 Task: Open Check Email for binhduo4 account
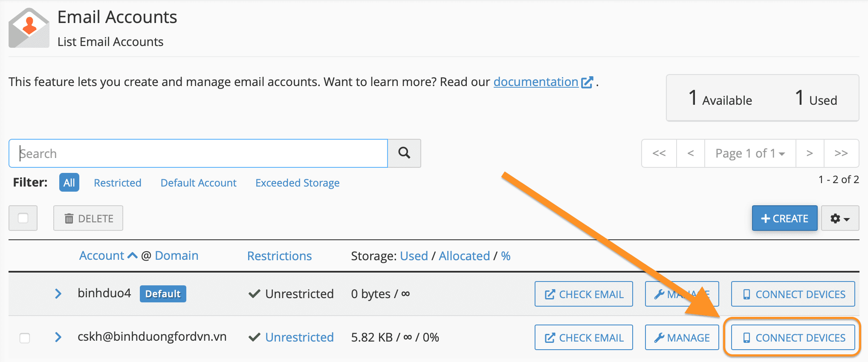click(584, 294)
